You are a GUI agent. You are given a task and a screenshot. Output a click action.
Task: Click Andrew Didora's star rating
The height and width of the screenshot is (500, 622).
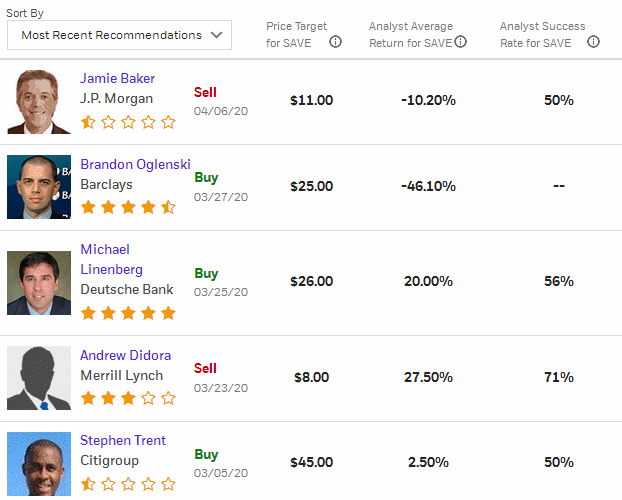128,398
